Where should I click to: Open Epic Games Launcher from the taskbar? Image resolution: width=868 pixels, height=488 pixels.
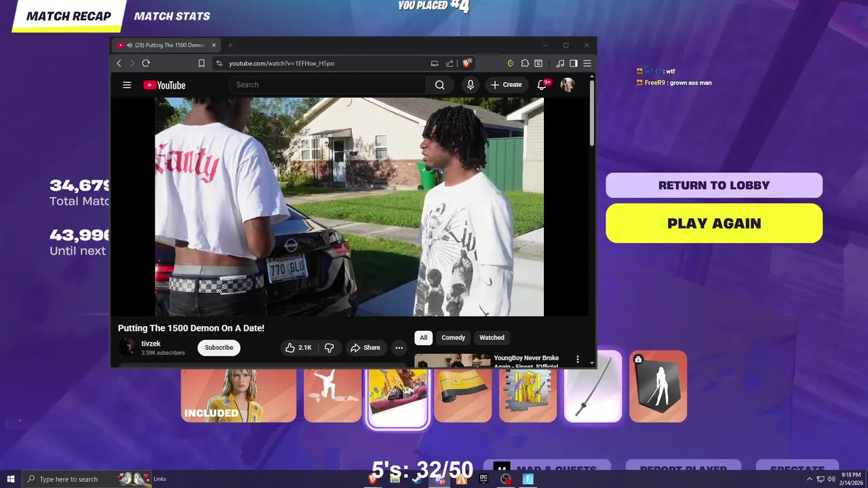(x=484, y=479)
